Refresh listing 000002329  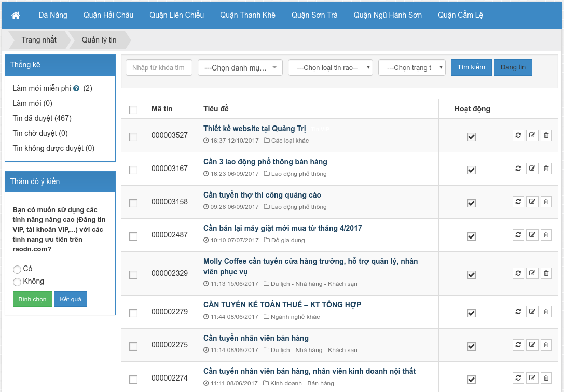[x=518, y=273]
